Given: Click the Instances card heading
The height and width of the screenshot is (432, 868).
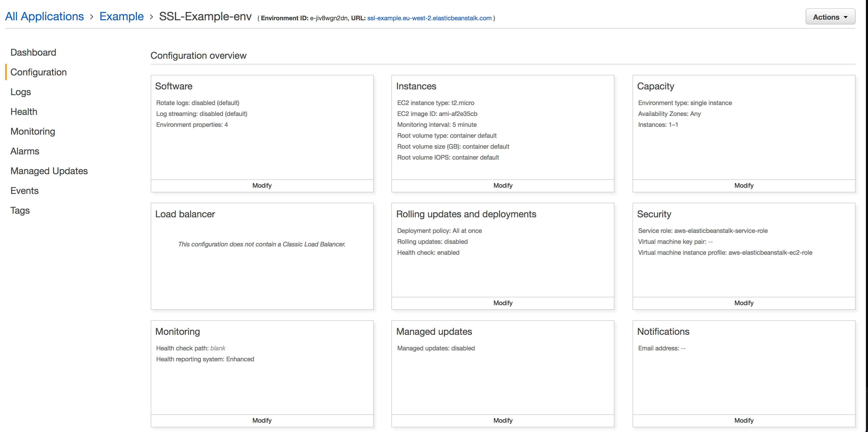Looking at the screenshot, I should (416, 86).
